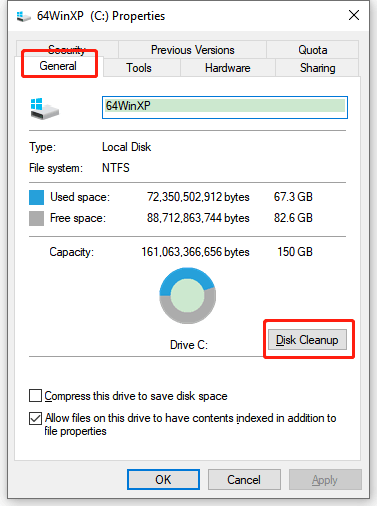The width and height of the screenshot is (377, 506).
Task: Open the Previous Versions tab
Action: [192, 50]
